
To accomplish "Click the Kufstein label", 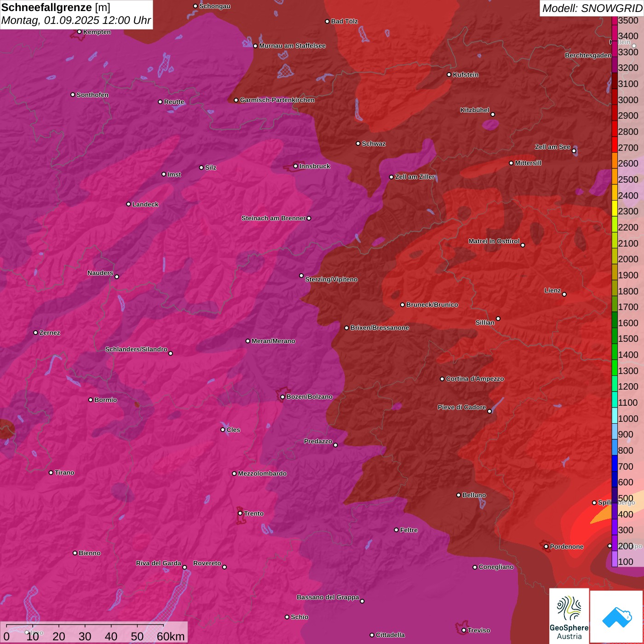I will click(466, 75).
